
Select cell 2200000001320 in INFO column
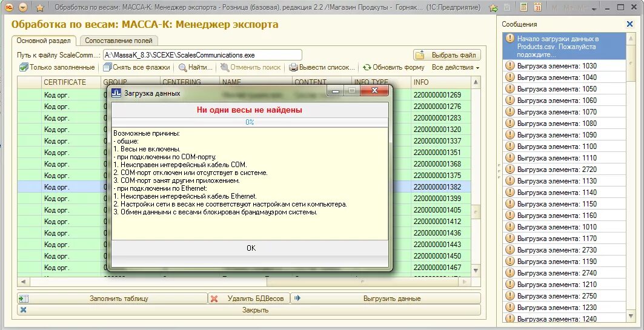coord(440,130)
